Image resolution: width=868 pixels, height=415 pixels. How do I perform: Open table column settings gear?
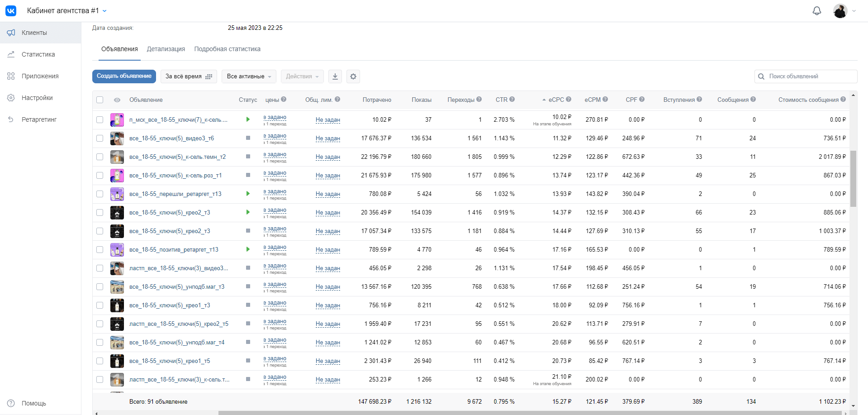[x=353, y=76]
